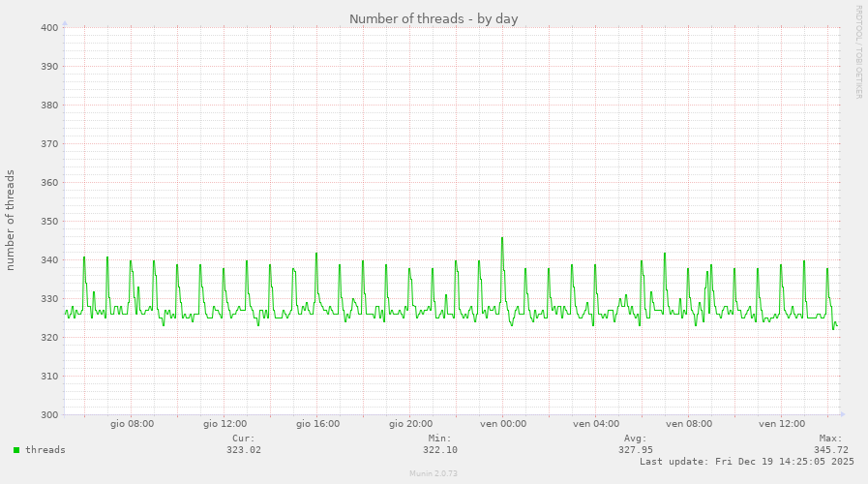Click the 'gio 16:00' time label
Screen dimensions: 868x484
click(x=317, y=424)
